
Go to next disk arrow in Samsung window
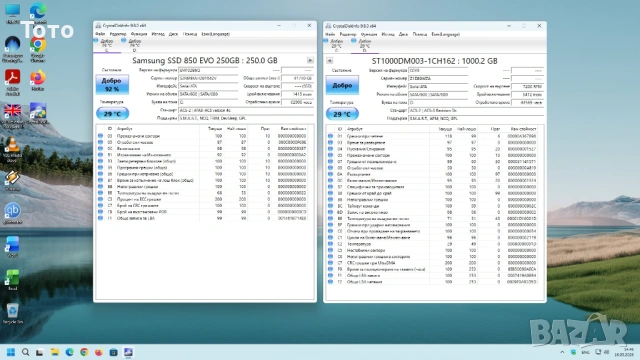coord(310,60)
